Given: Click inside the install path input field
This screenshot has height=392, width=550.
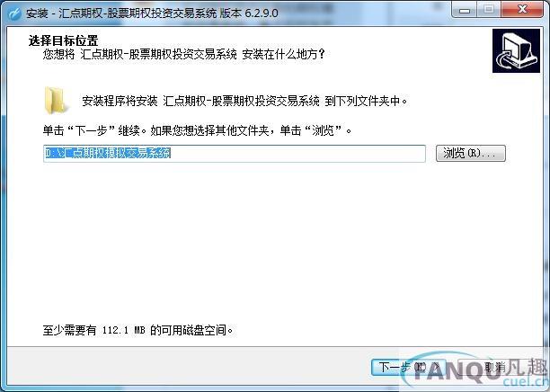Looking at the screenshot, I should point(235,154).
